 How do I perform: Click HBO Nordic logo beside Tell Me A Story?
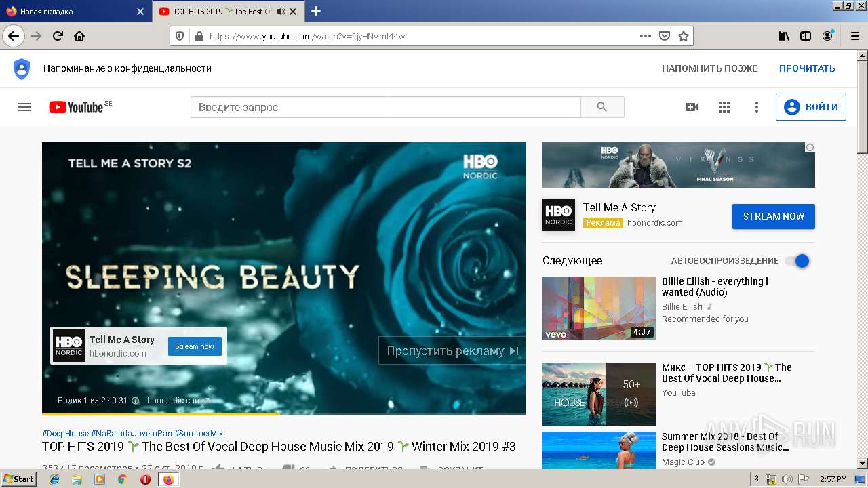(559, 215)
